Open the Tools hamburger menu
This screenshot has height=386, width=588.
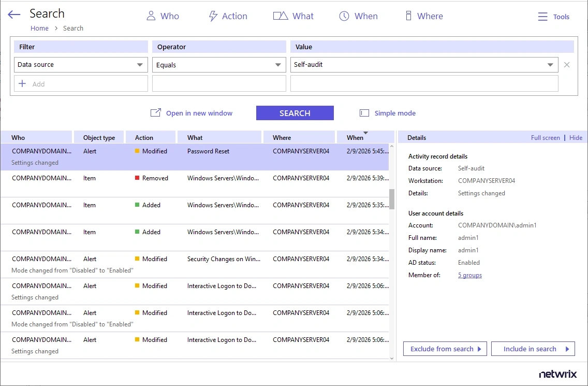click(x=542, y=17)
